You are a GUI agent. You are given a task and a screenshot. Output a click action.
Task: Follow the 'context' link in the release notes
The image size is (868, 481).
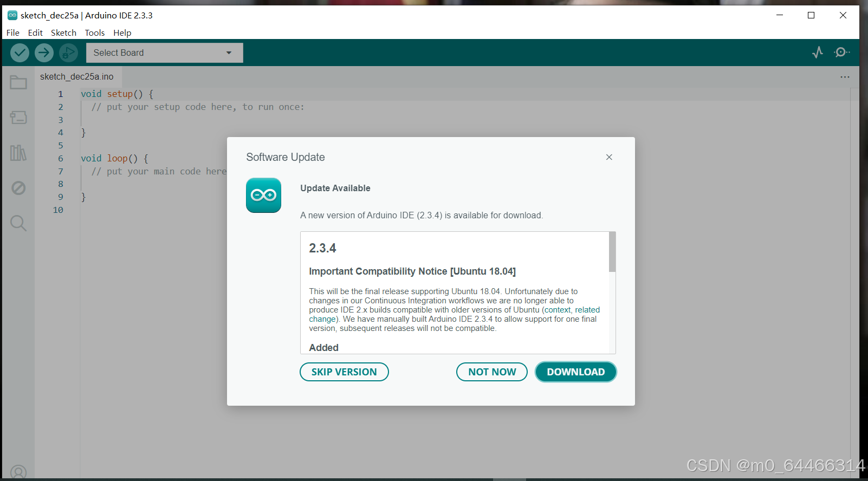(558, 310)
